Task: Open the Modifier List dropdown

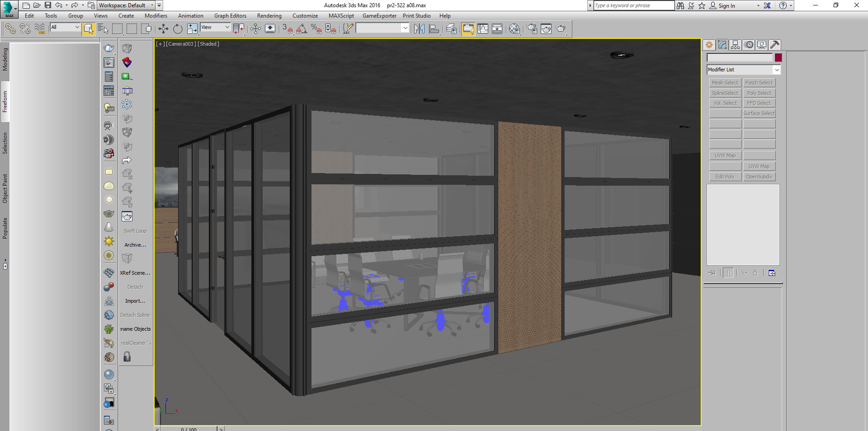Action: 744,70
